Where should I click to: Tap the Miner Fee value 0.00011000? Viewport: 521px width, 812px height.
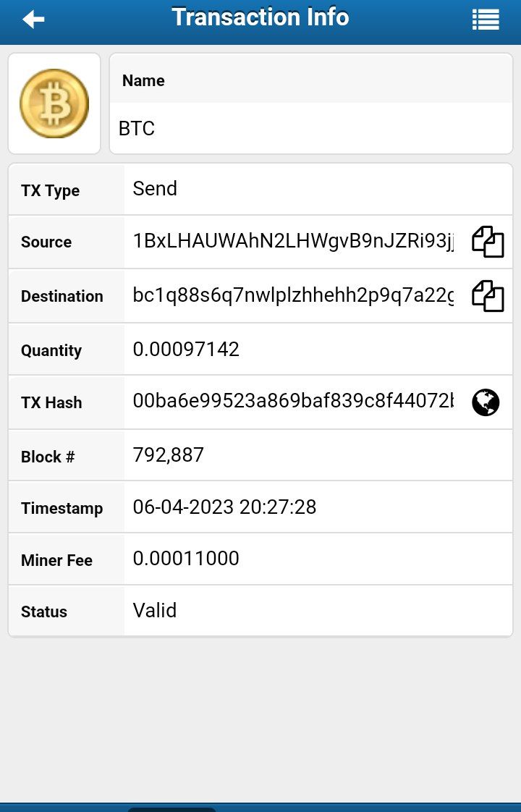tap(186, 558)
